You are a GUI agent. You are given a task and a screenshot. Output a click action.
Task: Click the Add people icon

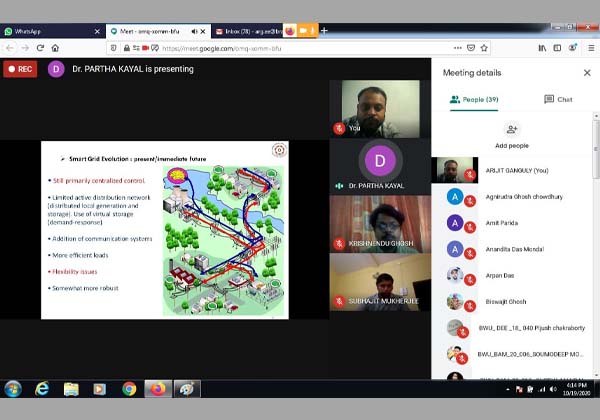512,129
